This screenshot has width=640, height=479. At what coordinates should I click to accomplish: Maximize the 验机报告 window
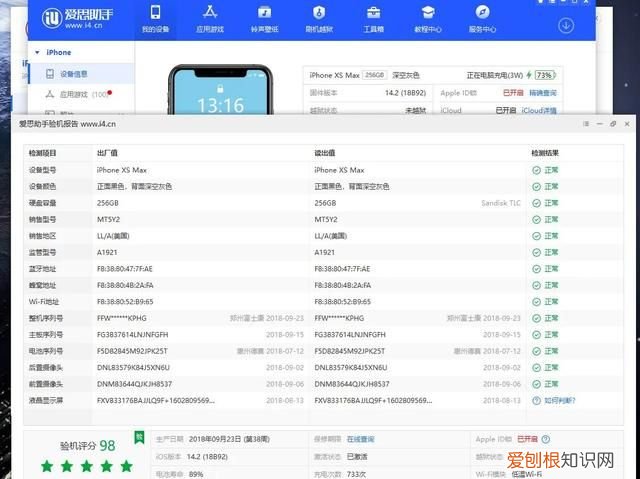point(613,124)
